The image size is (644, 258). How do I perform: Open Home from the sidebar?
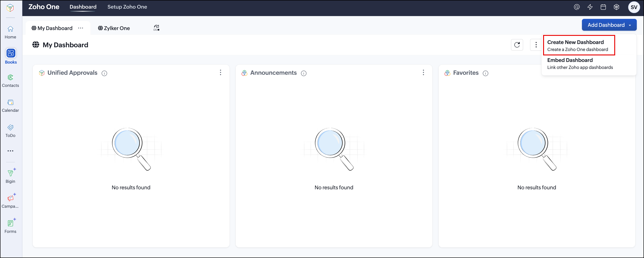[10, 33]
